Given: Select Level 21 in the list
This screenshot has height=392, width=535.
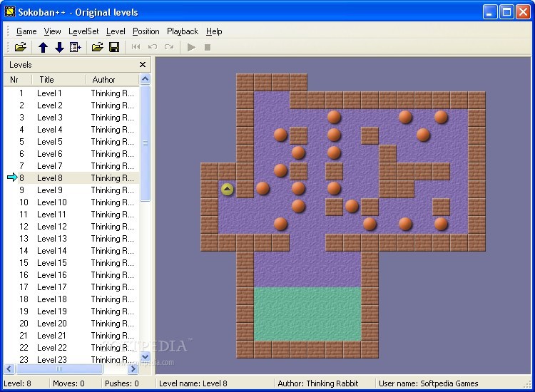Looking at the screenshot, I should (71, 335).
